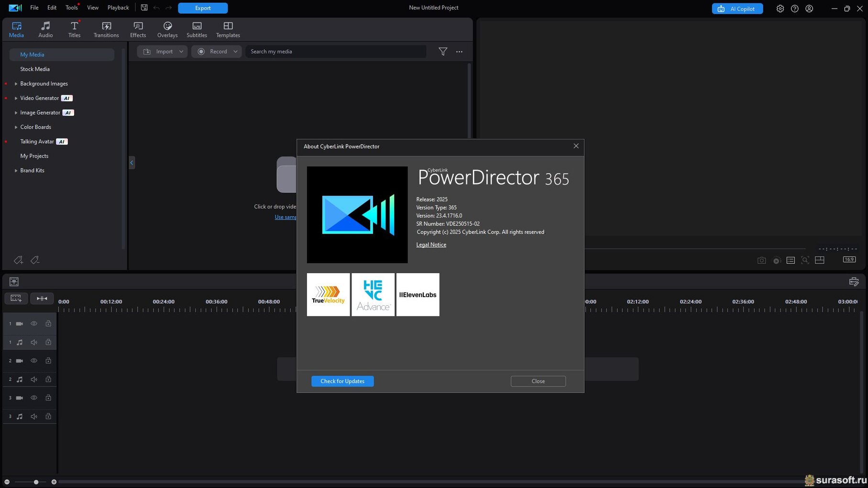Open the Effects room tab

tap(138, 29)
